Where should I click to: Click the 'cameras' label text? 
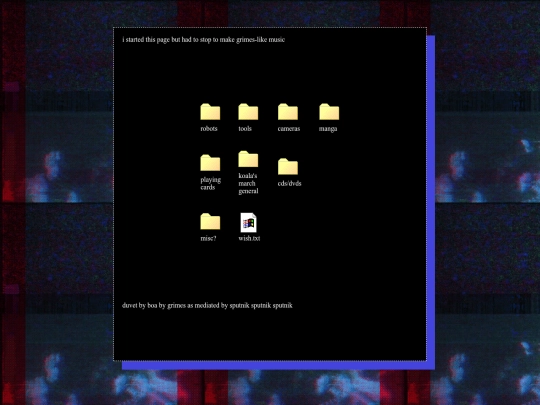289,128
